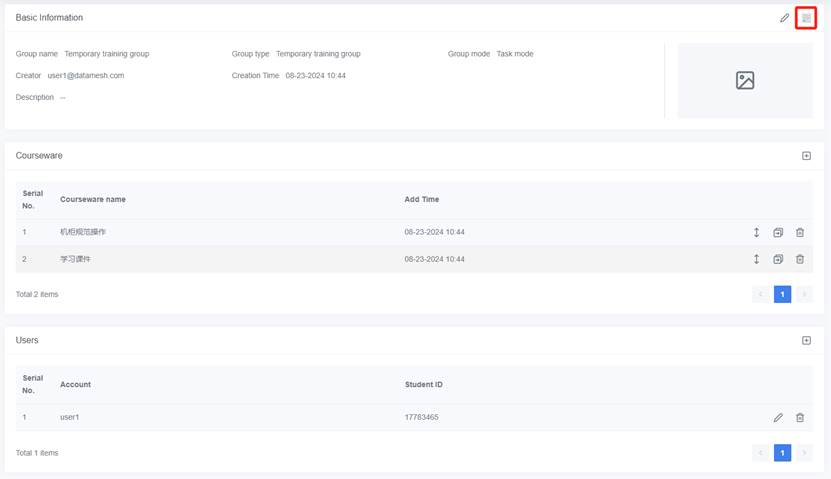Click the copy icon for 机柜规范操作 courseware
Image resolution: width=831 pixels, height=479 pixels.
[x=778, y=232]
